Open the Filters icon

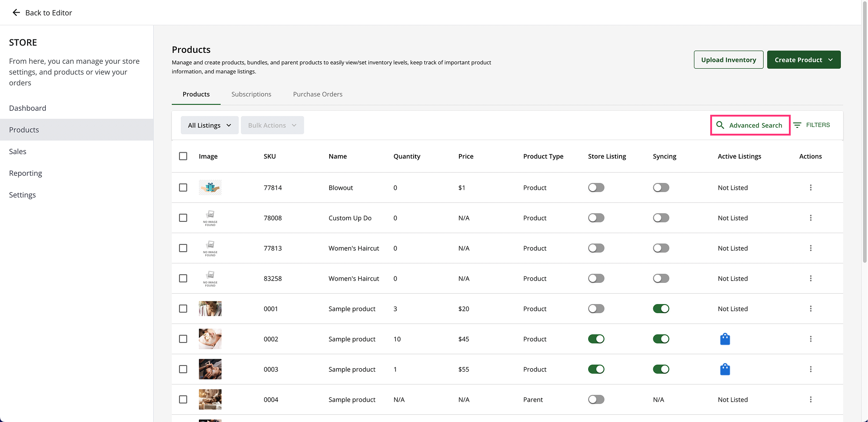click(797, 125)
